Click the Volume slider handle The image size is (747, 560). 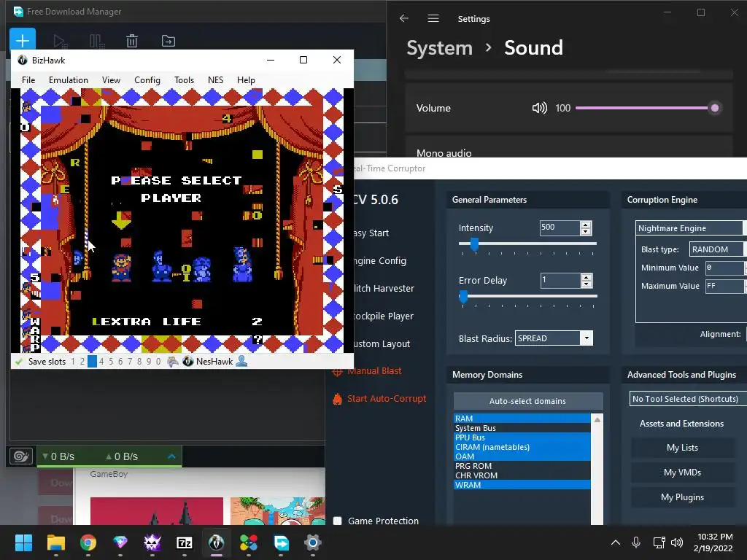pyautogui.click(x=715, y=108)
